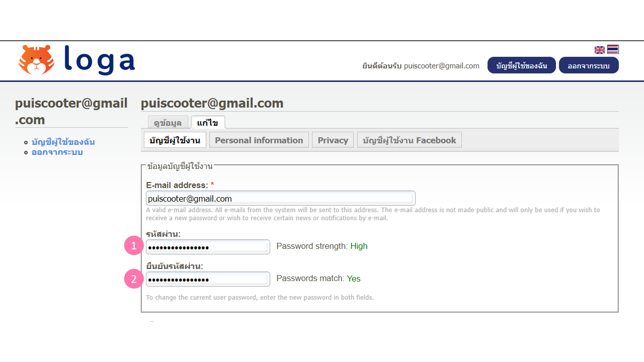The image size is (644, 362).
Task: Click sidebar link ออกจากระบบ
Action: (57, 153)
